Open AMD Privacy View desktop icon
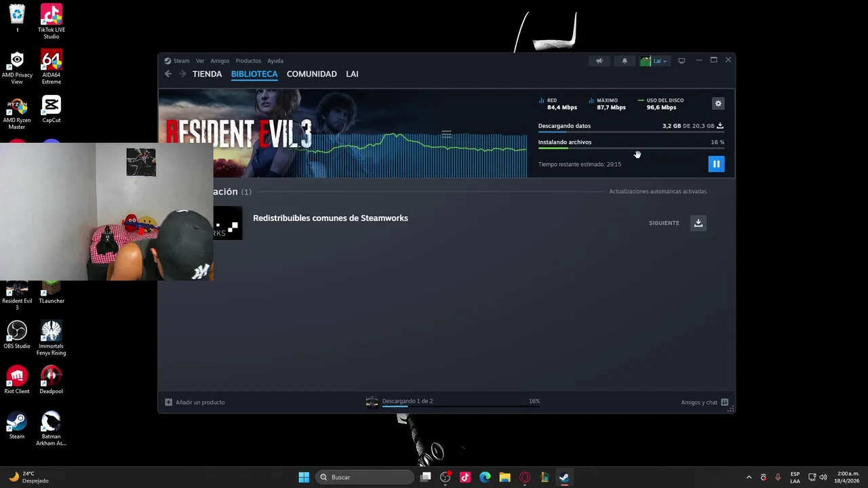868x488 pixels. [17, 67]
